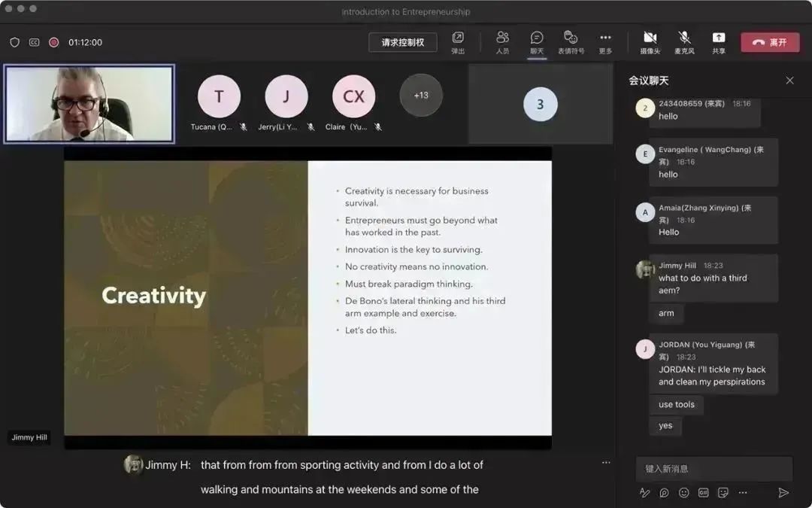
Task: Open the Reactions (表情符号) menu
Action: (x=571, y=41)
